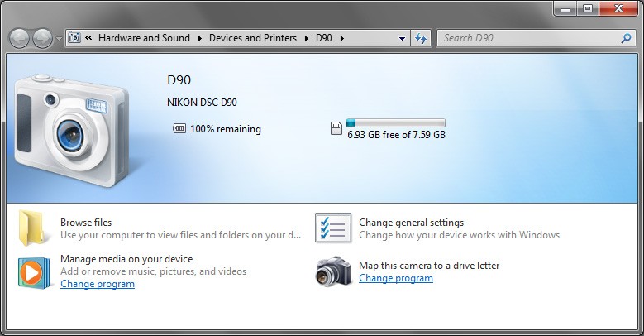The image size is (644, 336).
Task: Go to Hardware and Sound breadcrumb
Action: [x=144, y=38]
